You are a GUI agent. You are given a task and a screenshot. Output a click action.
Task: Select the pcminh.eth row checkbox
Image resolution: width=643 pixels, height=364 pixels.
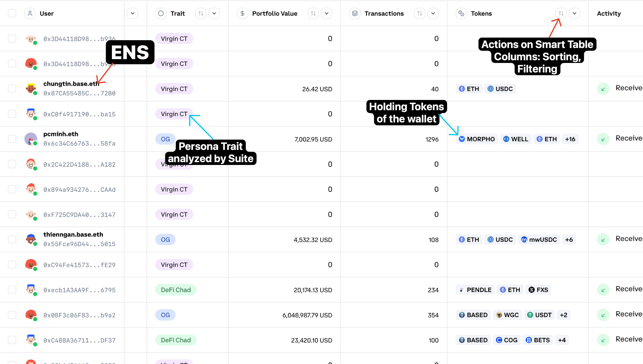click(12, 139)
